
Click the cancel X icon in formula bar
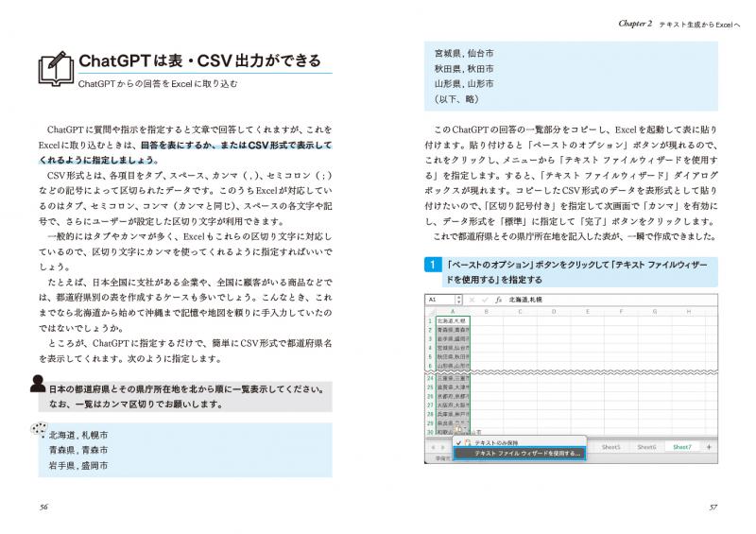click(x=472, y=300)
